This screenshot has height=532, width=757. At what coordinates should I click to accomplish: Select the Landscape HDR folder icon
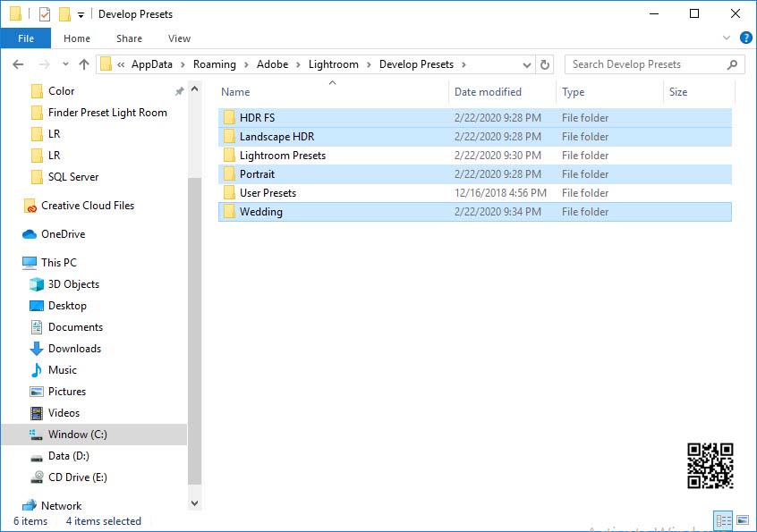click(x=229, y=136)
